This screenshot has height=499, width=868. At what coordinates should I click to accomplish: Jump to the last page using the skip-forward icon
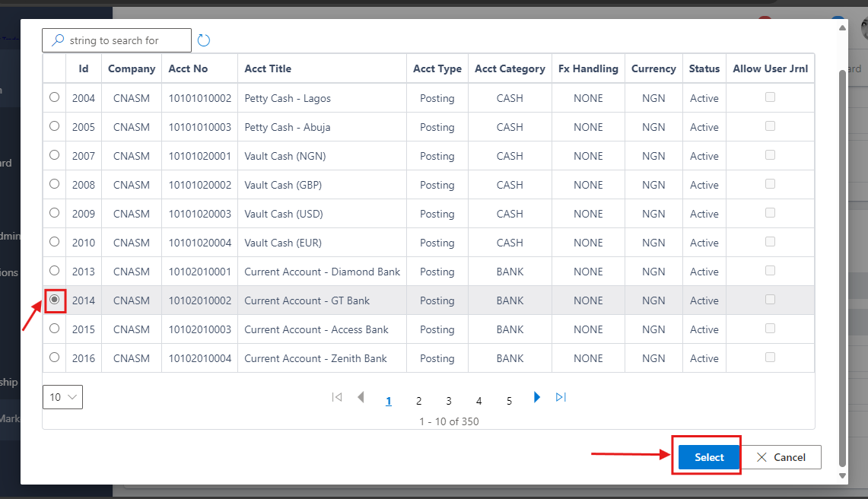(x=561, y=396)
